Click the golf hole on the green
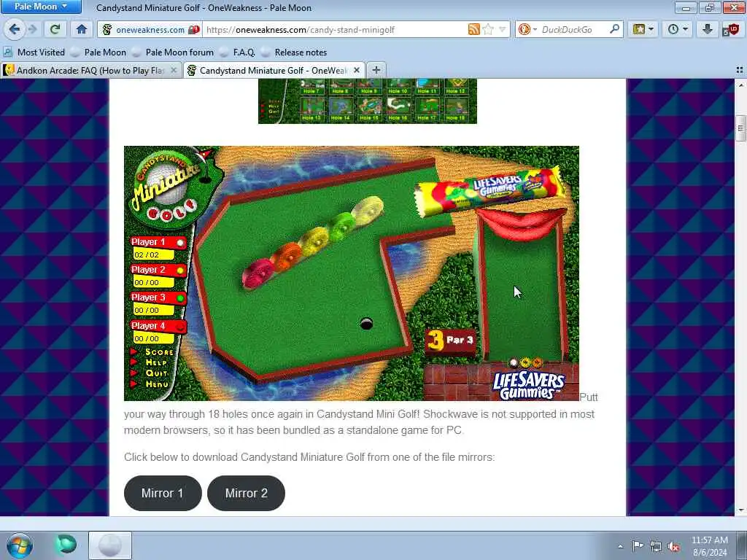Screen dimensions: 747x560 [366, 324]
